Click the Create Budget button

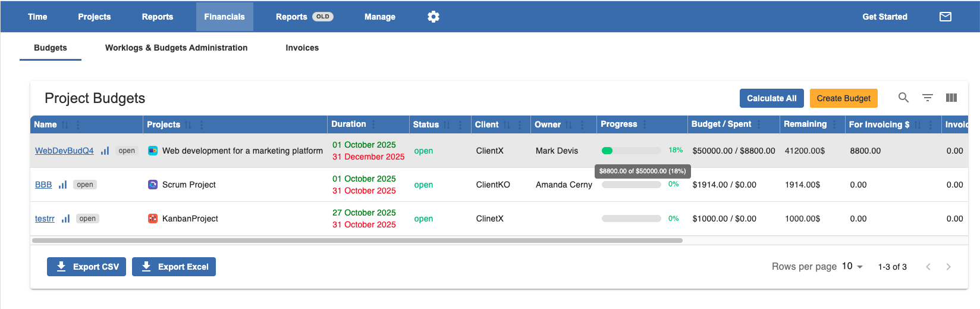point(843,98)
